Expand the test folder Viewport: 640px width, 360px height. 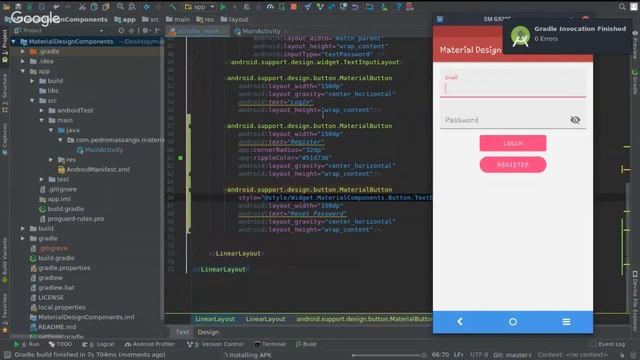[x=42, y=179]
